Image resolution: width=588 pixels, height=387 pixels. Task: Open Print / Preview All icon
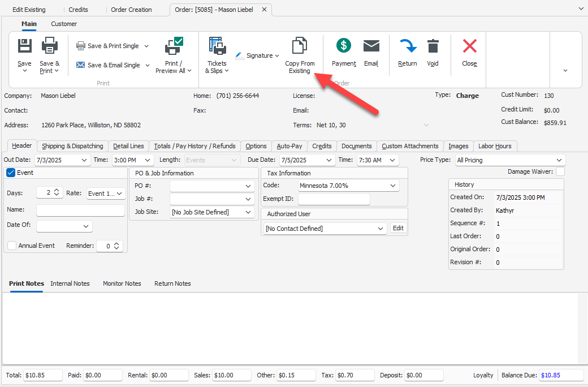pos(174,46)
